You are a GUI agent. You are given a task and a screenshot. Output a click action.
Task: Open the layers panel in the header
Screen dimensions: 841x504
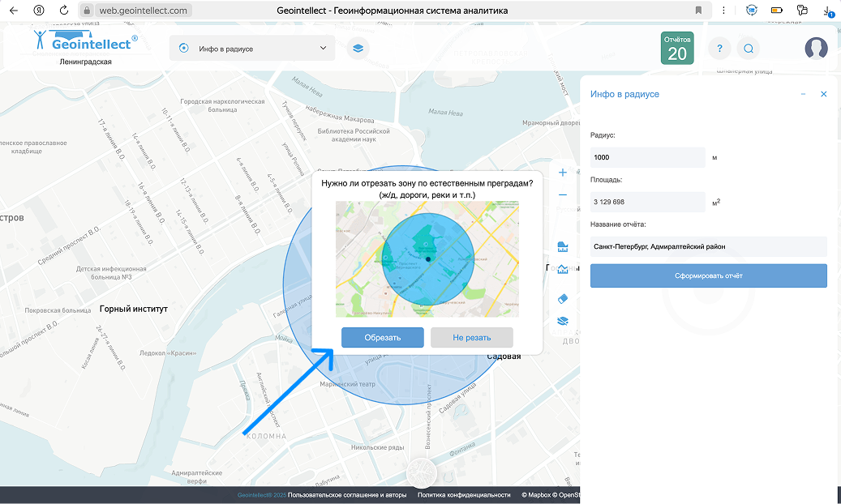(x=356, y=49)
